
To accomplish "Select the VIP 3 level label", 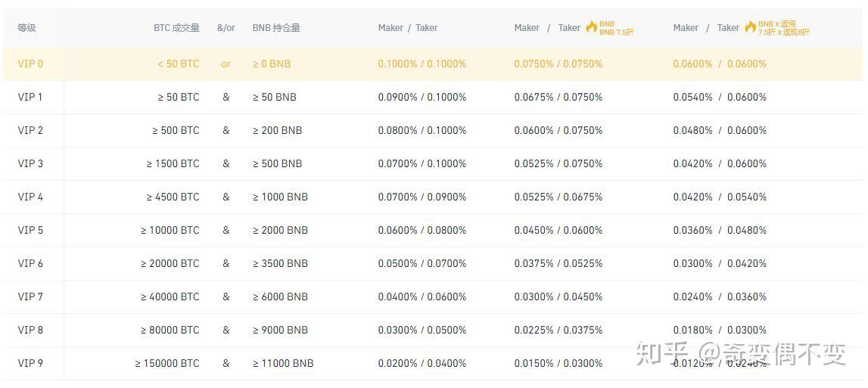I will [x=30, y=163].
